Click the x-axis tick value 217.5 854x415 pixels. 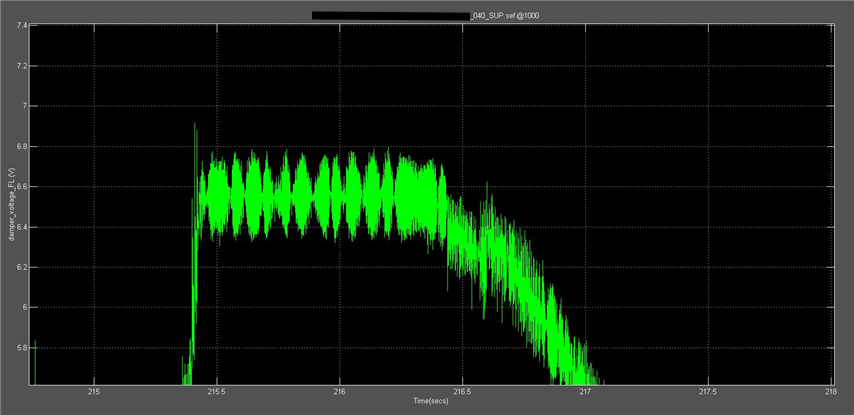pos(708,392)
